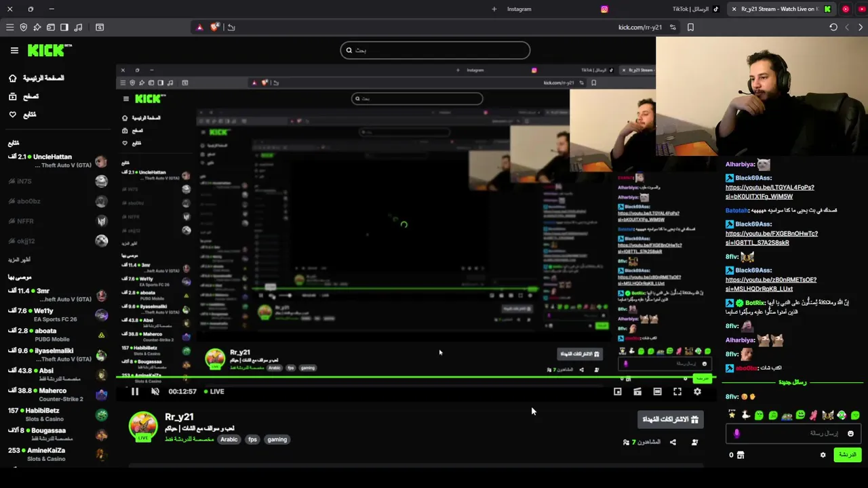
Task: Click the pin icon in browser toolbar
Action: click(37, 27)
